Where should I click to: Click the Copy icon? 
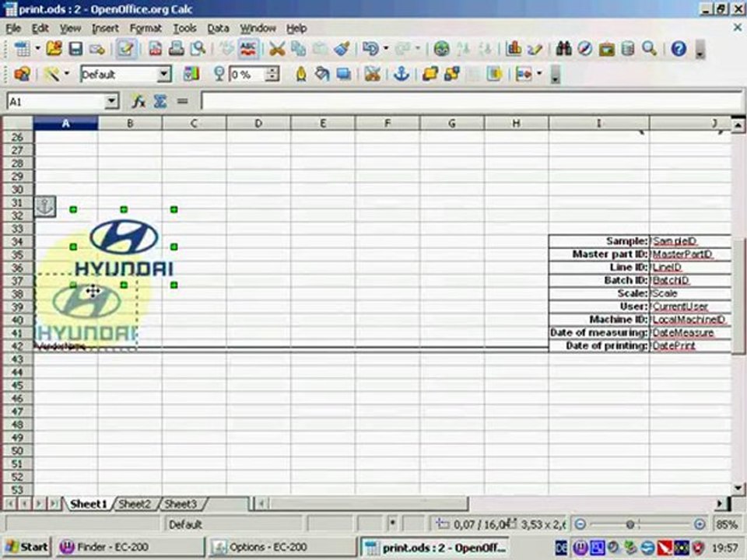coord(298,48)
